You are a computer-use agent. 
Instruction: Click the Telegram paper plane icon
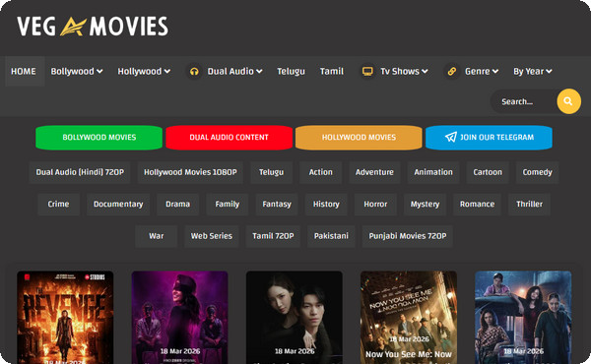[451, 137]
